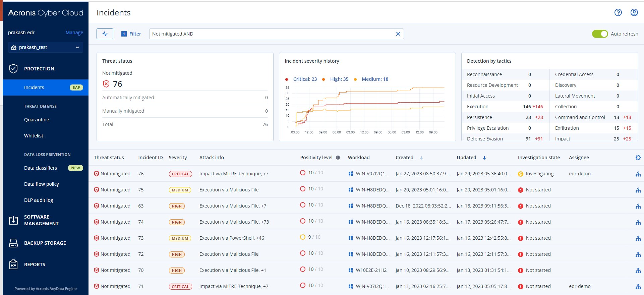This screenshot has width=644, height=295.
Task: Select the PROTECTION section label
Action: pos(39,69)
